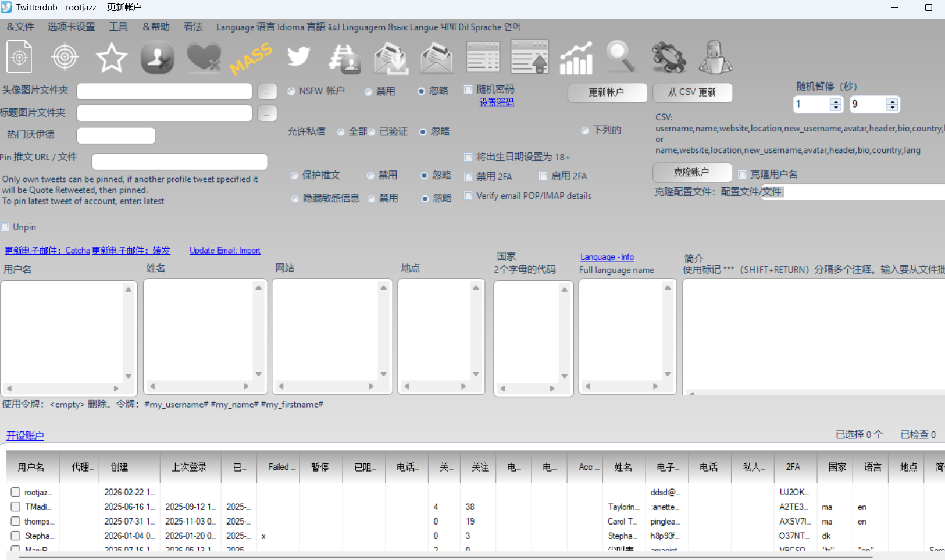Viewport: 945px width, 560px height.
Task: Open the &帮助 menu
Action: (156, 27)
